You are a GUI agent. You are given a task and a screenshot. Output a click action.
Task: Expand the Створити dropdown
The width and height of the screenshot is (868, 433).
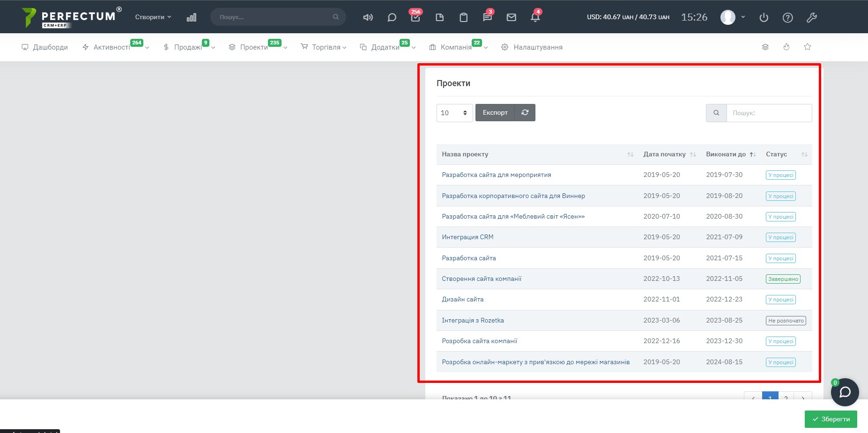(153, 17)
